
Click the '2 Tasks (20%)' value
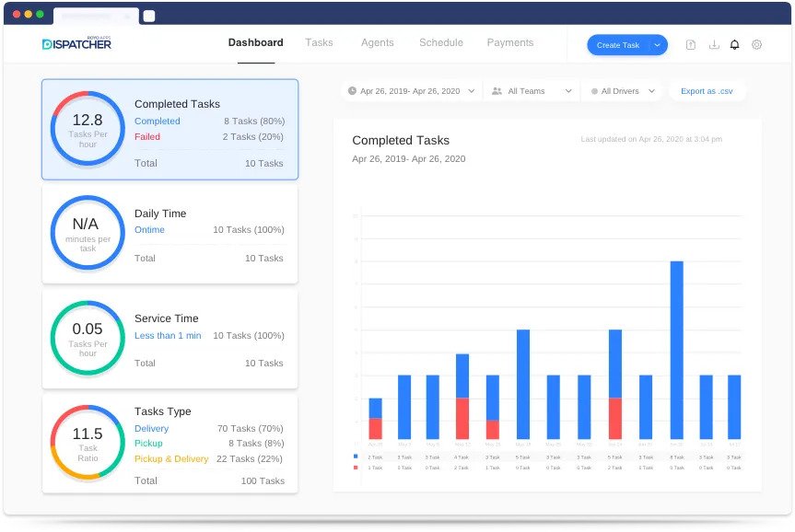(253, 137)
